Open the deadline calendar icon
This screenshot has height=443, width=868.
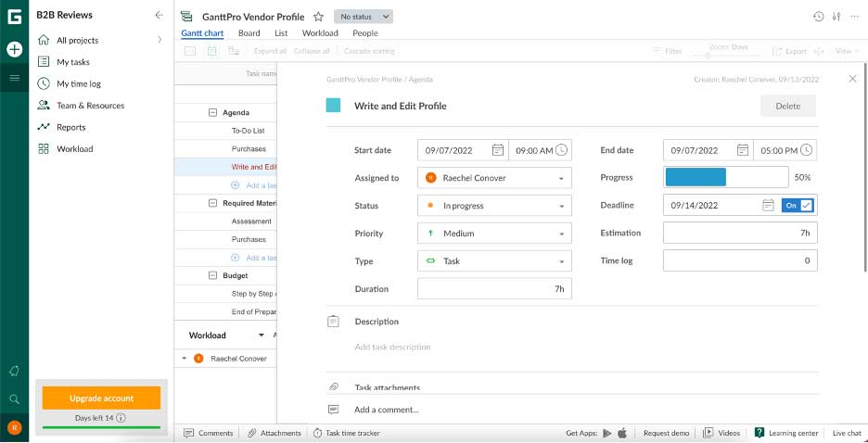pyautogui.click(x=767, y=206)
